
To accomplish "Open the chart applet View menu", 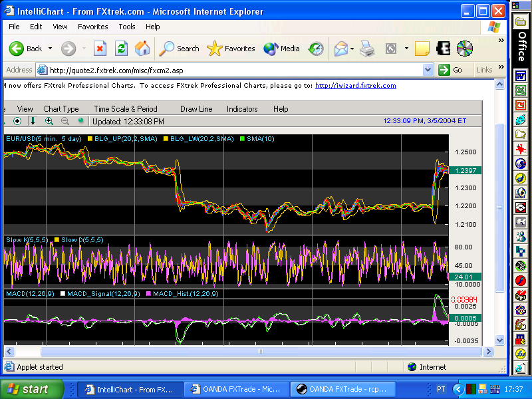I will pyautogui.click(x=25, y=109).
